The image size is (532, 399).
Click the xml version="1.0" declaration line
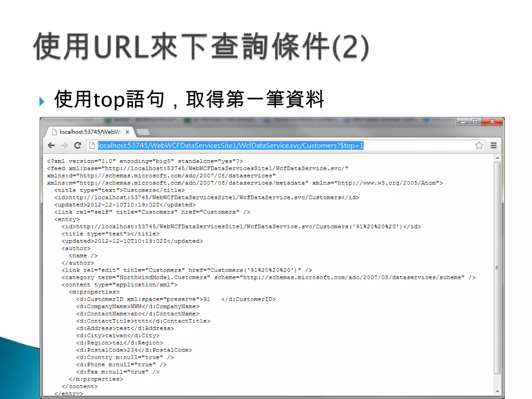click(145, 161)
